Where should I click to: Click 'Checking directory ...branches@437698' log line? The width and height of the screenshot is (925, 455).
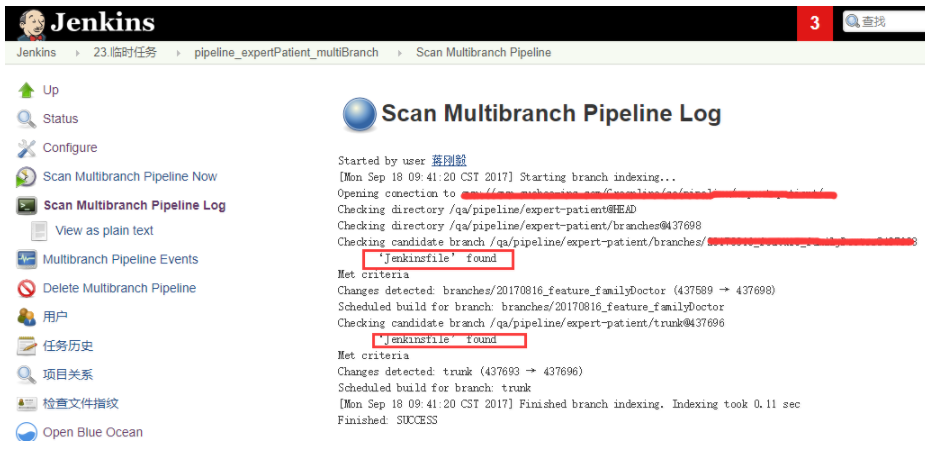point(519,225)
